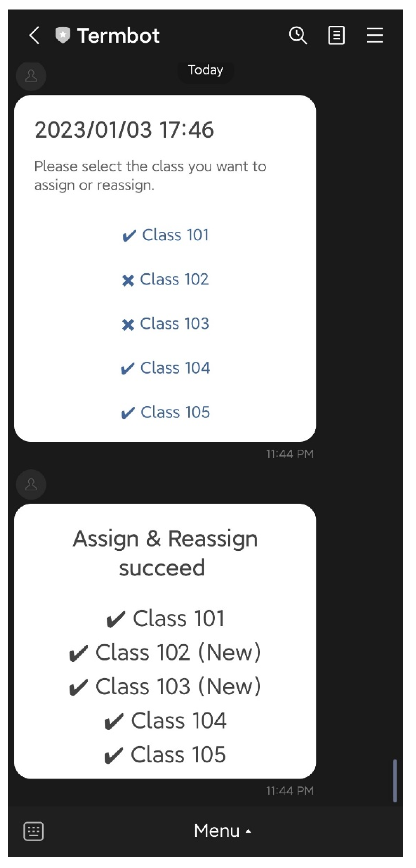The height and width of the screenshot is (868, 416).
Task: Tap the Today date pill
Action: coord(206,70)
